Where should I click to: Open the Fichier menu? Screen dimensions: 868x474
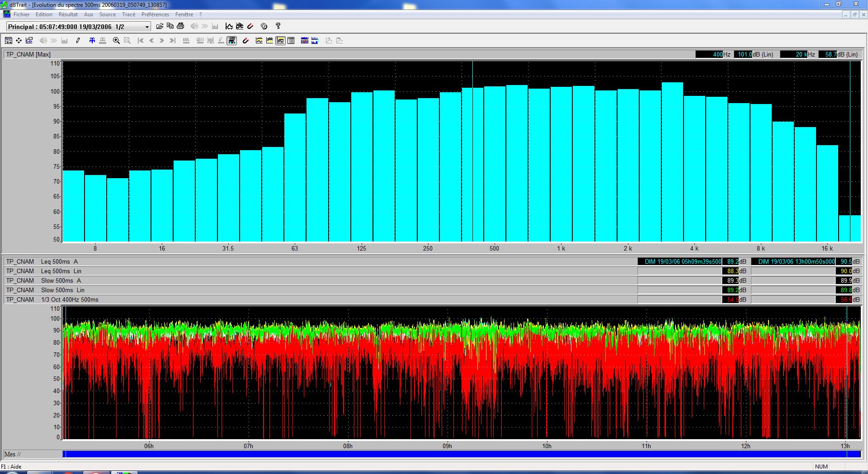pyautogui.click(x=21, y=14)
